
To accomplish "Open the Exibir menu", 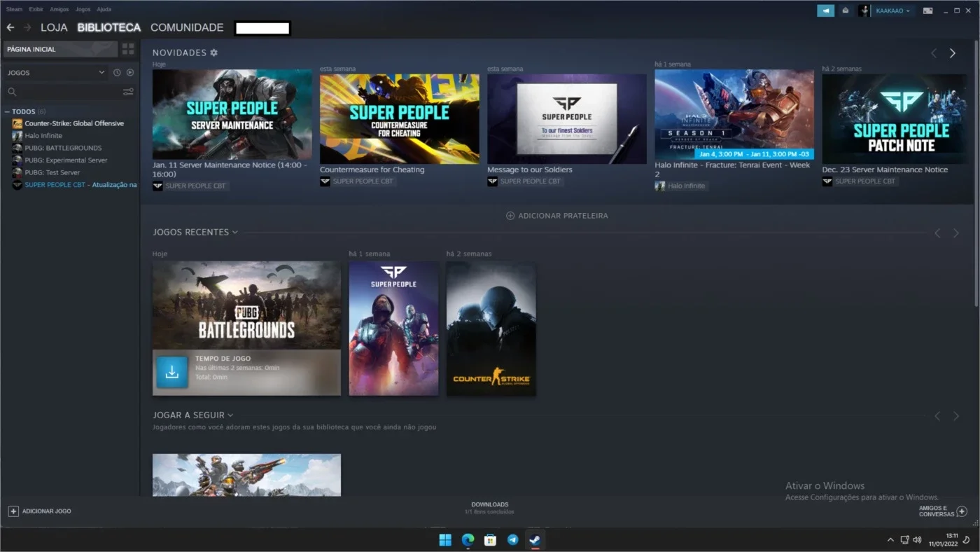I will 36,10.
